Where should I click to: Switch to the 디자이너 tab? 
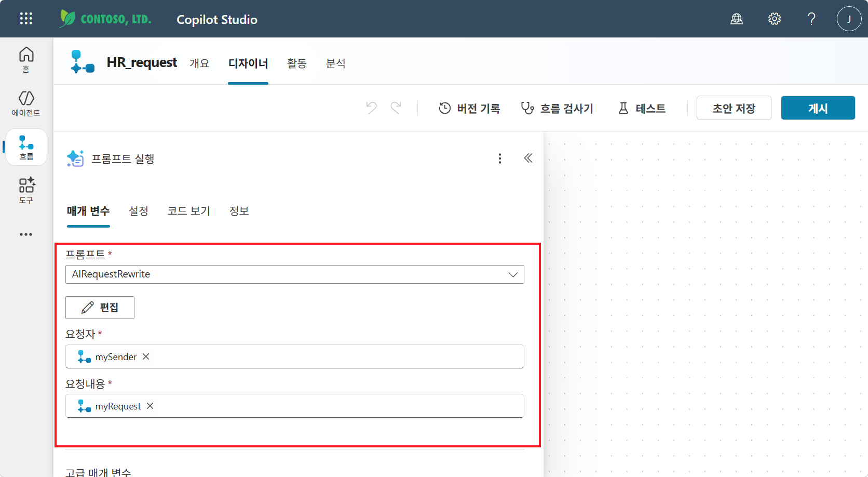coord(248,63)
